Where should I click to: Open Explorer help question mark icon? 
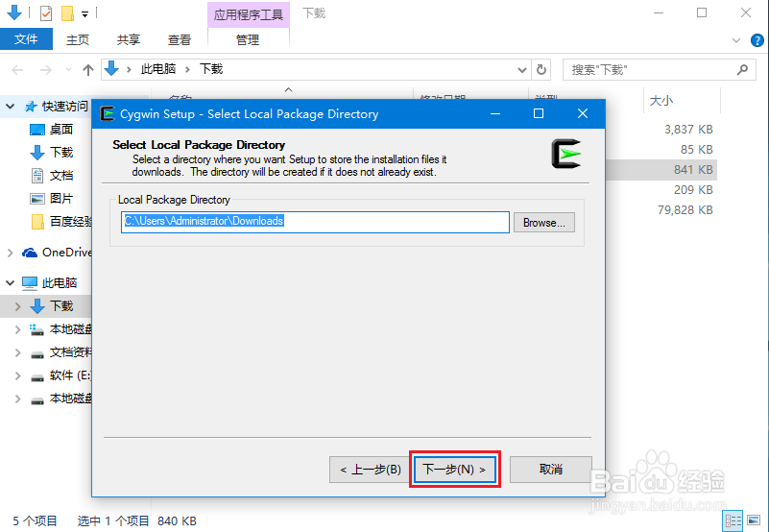tap(757, 40)
